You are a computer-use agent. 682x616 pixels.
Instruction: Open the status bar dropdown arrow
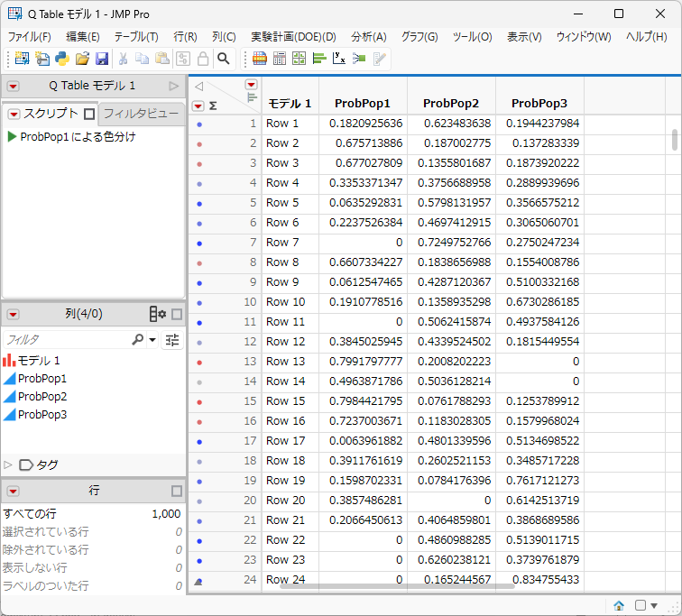click(654, 605)
